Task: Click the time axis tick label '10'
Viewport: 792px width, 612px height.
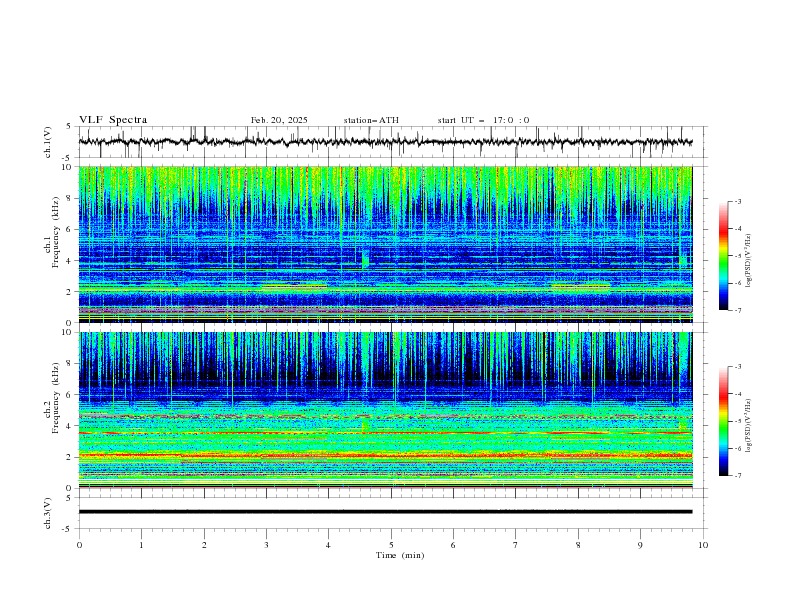Action: 703,545
